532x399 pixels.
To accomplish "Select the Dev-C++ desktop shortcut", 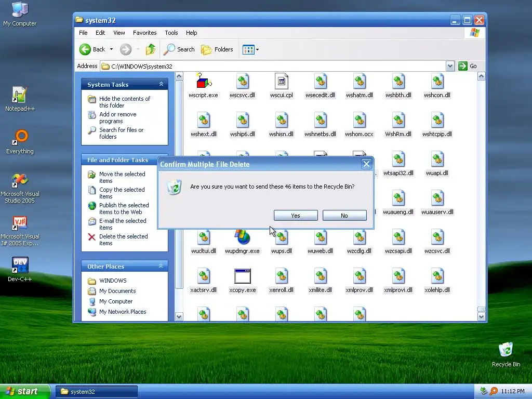I will [20, 270].
